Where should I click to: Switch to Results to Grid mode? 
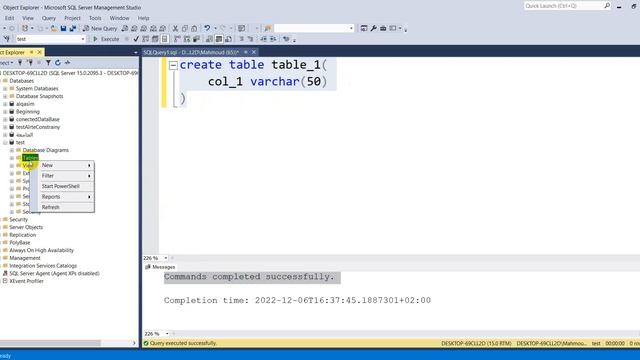coord(219,39)
